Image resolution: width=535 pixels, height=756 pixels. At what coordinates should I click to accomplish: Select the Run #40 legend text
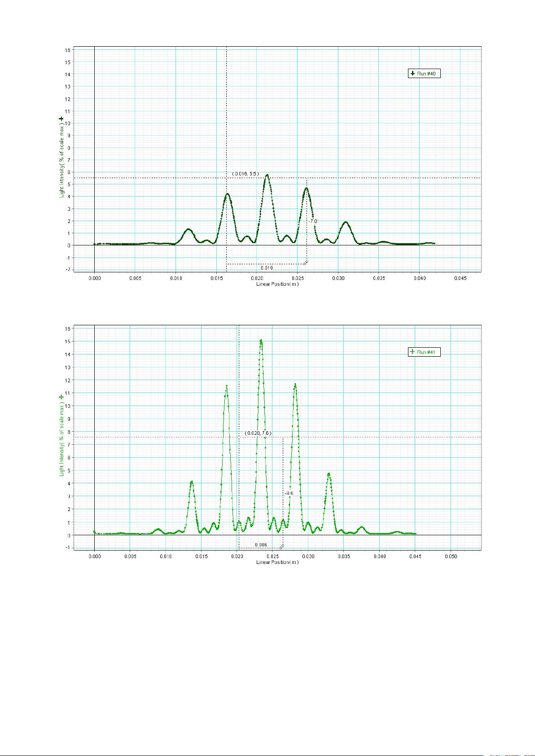pyautogui.click(x=426, y=74)
